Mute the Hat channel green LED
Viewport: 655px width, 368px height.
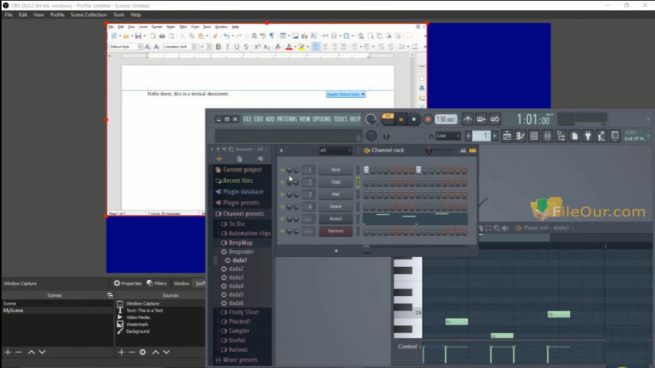point(282,195)
